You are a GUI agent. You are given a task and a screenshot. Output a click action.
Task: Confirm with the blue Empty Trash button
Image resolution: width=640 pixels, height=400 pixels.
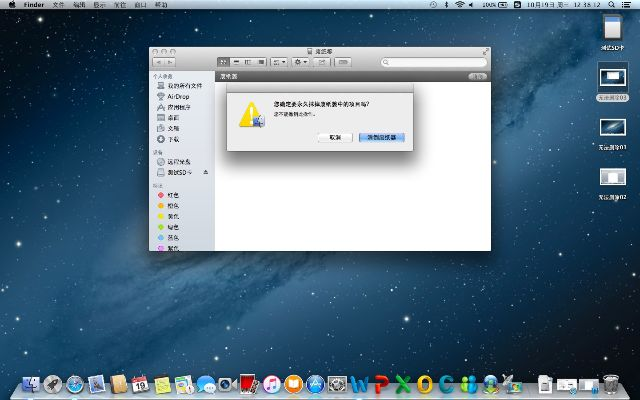point(381,137)
